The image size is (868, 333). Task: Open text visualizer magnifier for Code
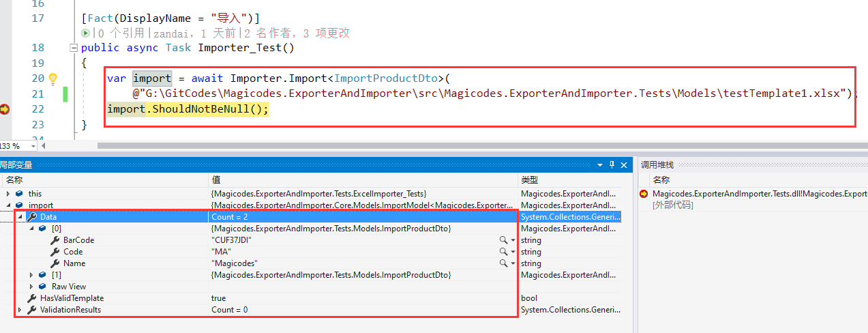(x=503, y=252)
